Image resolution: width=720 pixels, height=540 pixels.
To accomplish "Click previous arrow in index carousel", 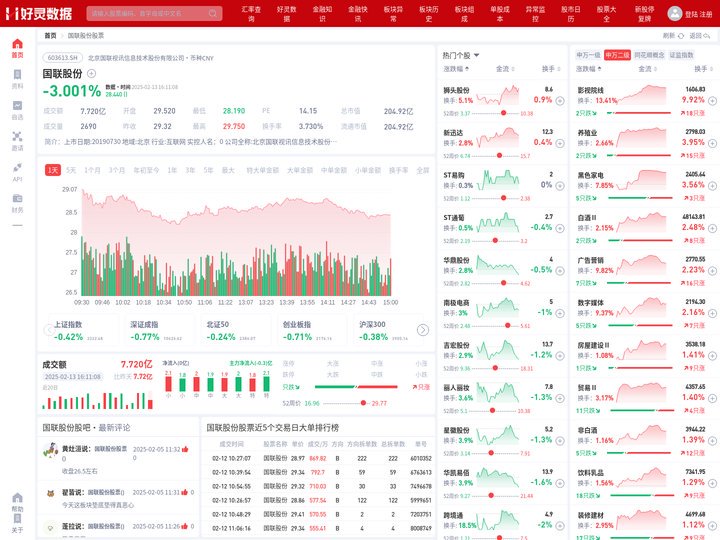I will coord(49,330).
